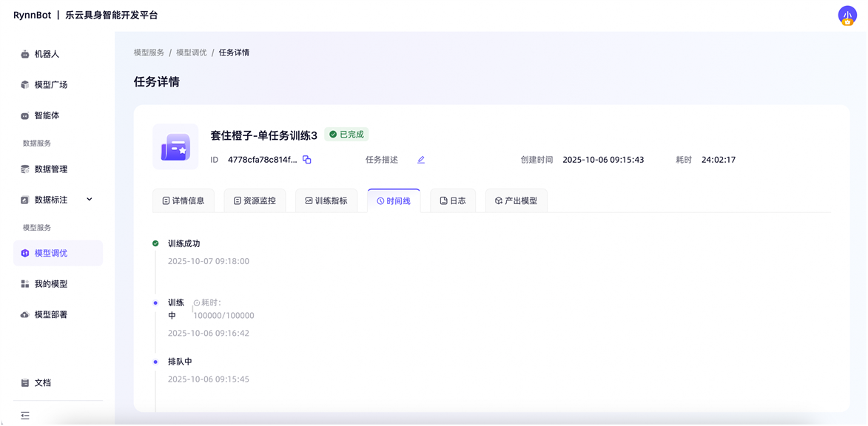Open the 机器人 sidebar section
The height and width of the screenshot is (426, 868).
[58, 54]
